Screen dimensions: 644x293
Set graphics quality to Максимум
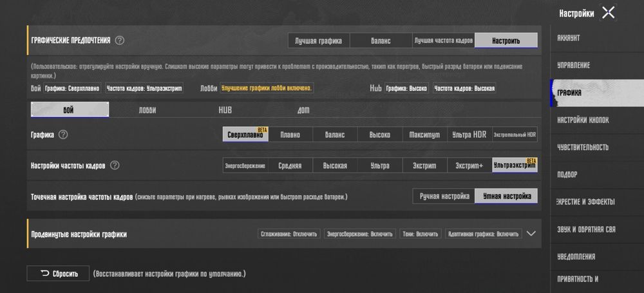click(424, 135)
